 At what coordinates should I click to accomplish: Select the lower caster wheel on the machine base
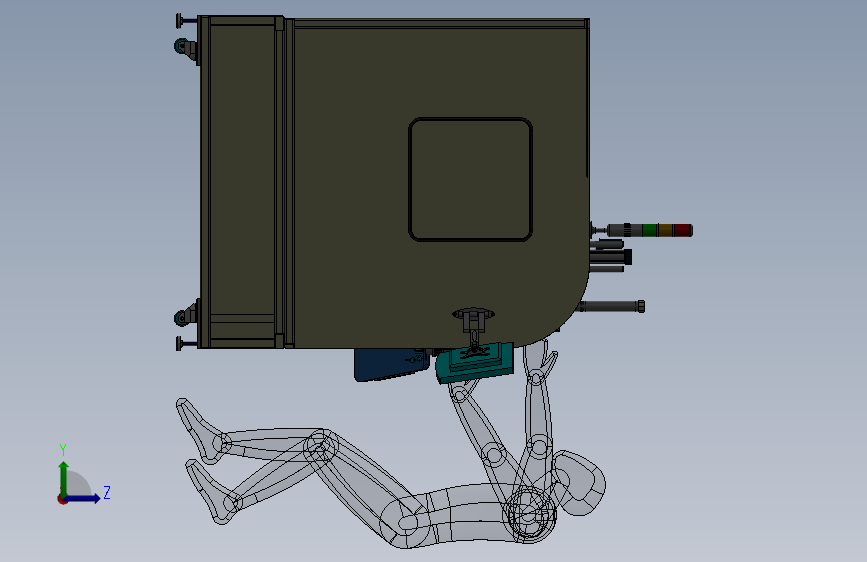pyautogui.click(x=181, y=318)
